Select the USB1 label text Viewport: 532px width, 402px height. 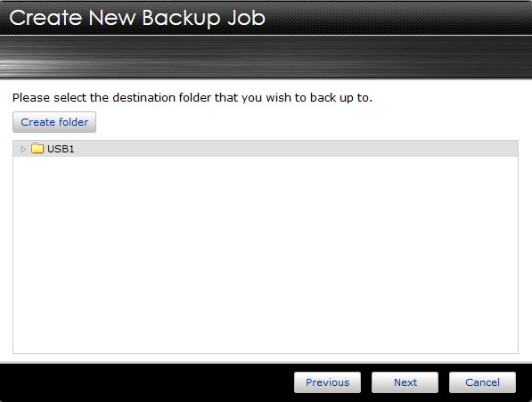pos(61,149)
